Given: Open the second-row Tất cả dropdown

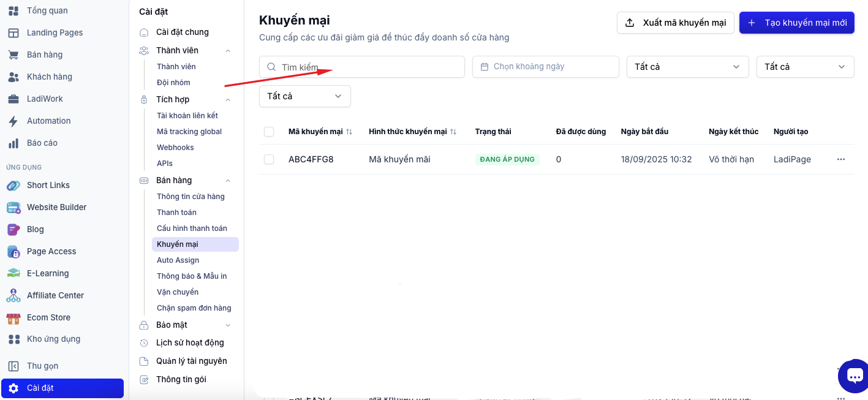Looking at the screenshot, I should (x=305, y=96).
